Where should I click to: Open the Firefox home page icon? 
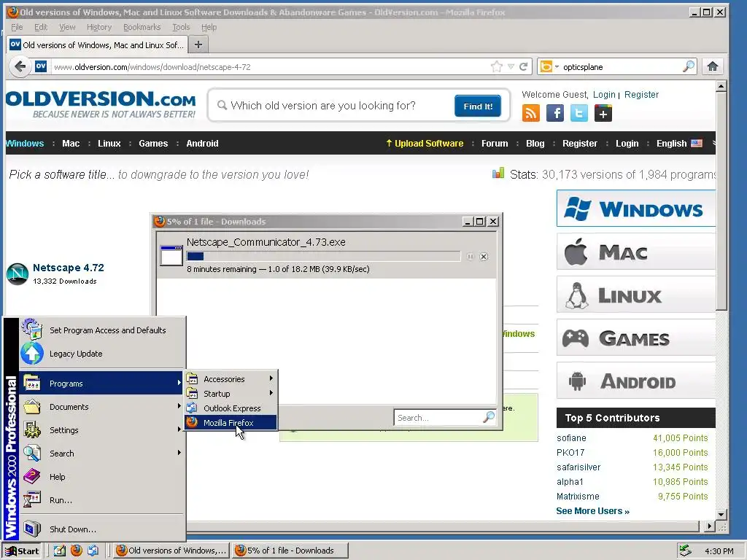[x=712, y=66]
